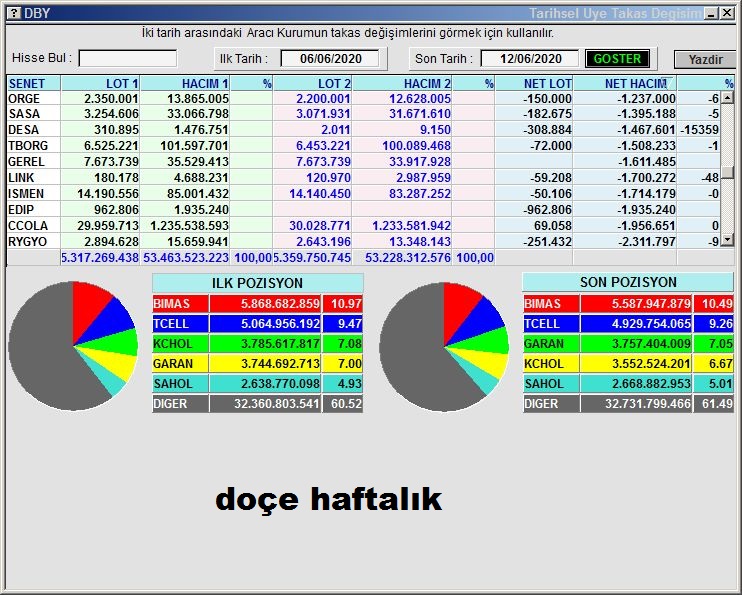Click gray DIGER swatch in ILK POZISYON
The height and width of the screenshot is (595, 742).
(x=180, y=404)
